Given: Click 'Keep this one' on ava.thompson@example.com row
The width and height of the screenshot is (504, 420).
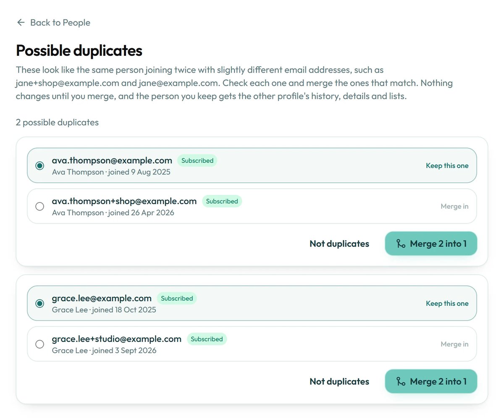Looking at the screenshot, I should pos(447,165).
